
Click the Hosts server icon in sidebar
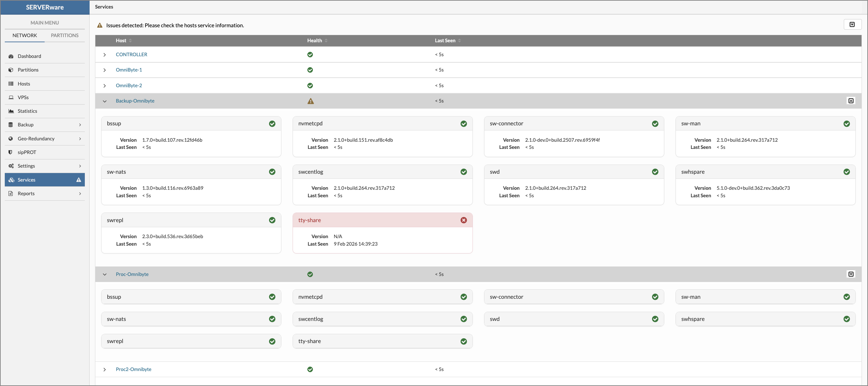coord(11,84)
